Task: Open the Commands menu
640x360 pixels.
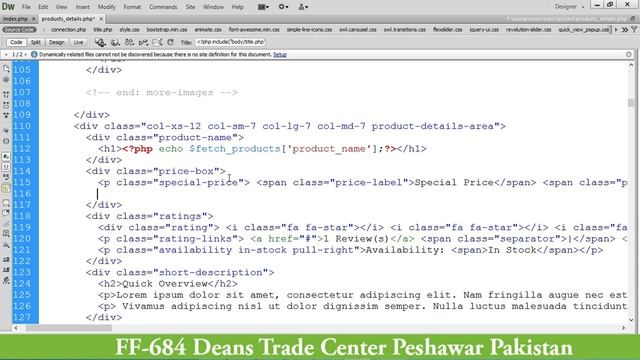Action: pos(163,7)
